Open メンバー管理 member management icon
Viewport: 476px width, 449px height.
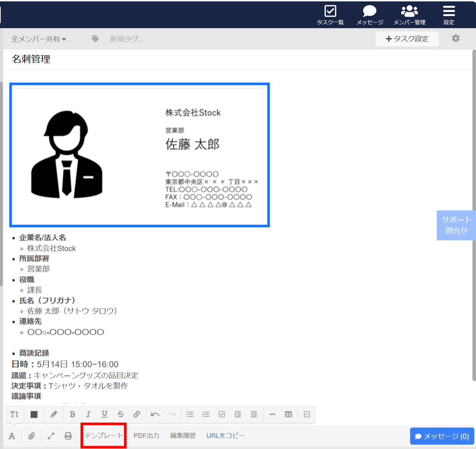tap(409, 15)
